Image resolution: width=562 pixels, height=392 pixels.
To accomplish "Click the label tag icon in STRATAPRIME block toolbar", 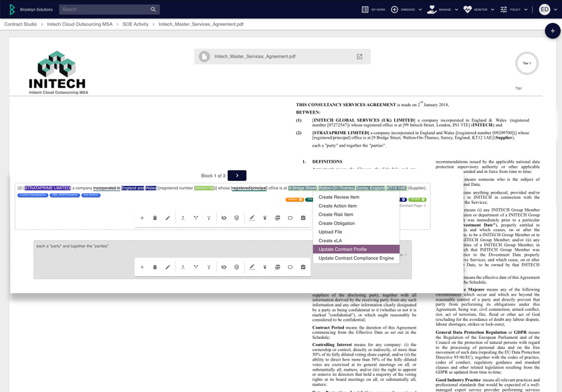I will 290,218.
